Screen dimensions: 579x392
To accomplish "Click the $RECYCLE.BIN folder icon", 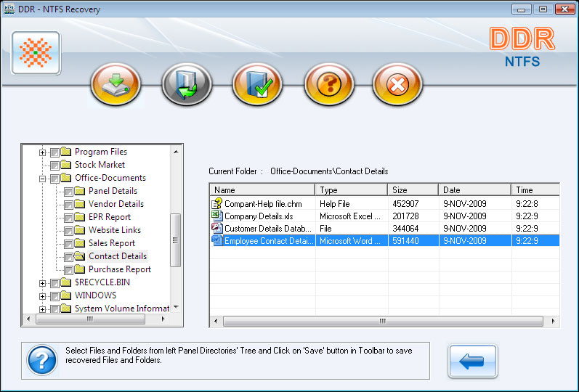I will coord(66,282).
